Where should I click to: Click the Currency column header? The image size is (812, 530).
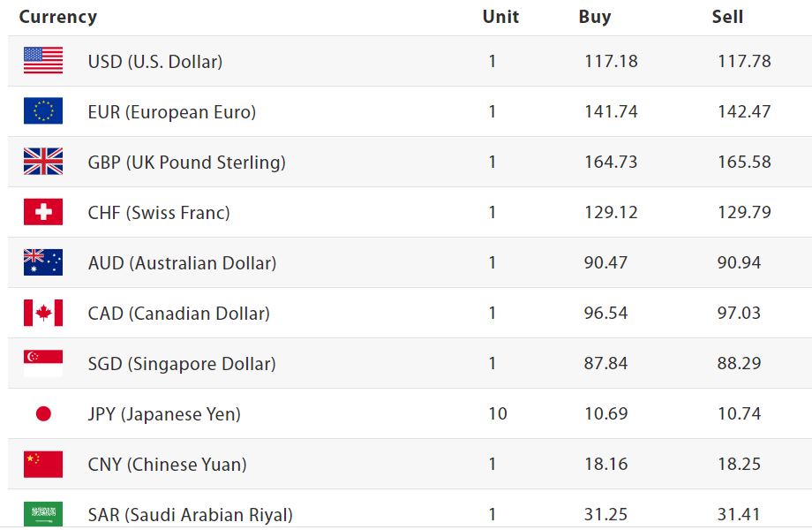pos(58,17)
